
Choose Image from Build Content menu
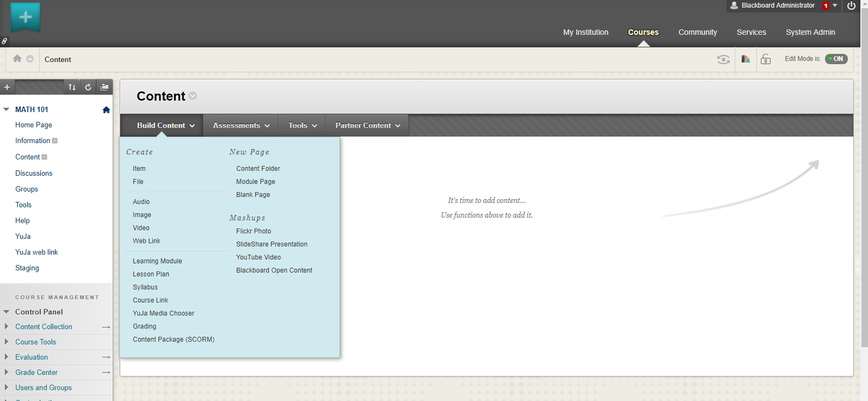pyautogui.click(x=142, y=215)
